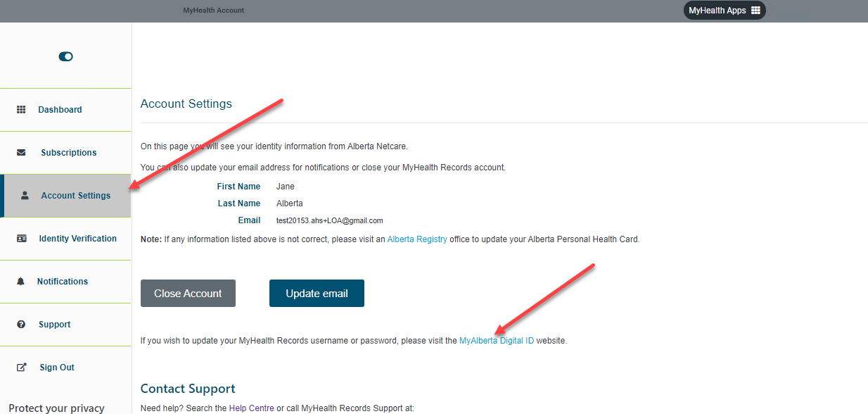Select Identity Verification text in sidebar

click(x=77, y=239)
